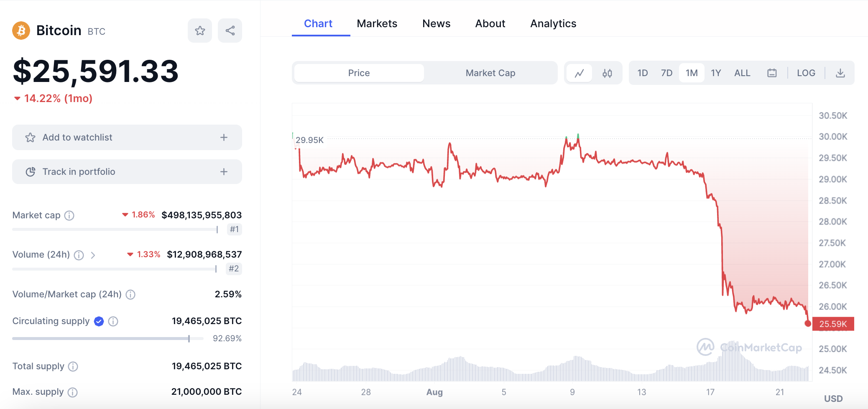
Task: Expand Track in portfolio plus
Action: [224, 172]
